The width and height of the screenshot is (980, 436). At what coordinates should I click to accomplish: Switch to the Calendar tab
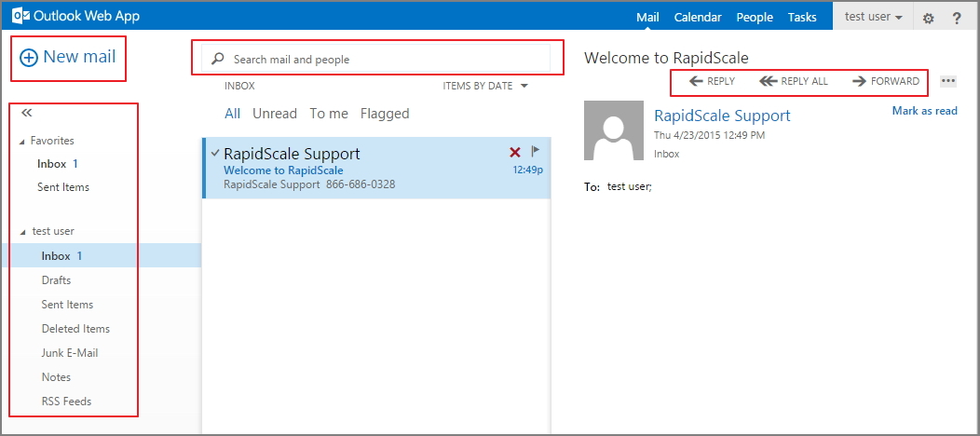tap(698, 17)
